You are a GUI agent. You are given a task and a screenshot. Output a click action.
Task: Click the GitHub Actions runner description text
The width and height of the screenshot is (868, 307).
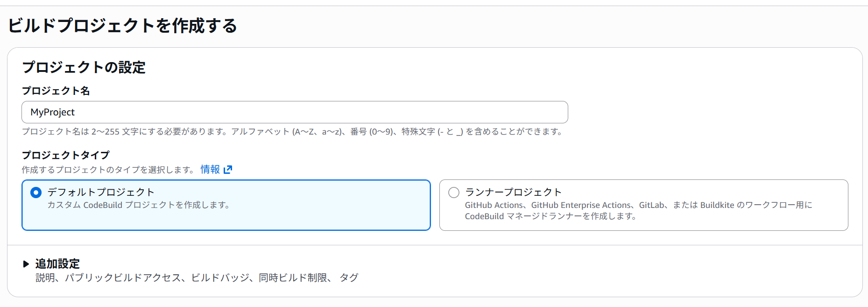pyautogui.click(x=638, y=205)
